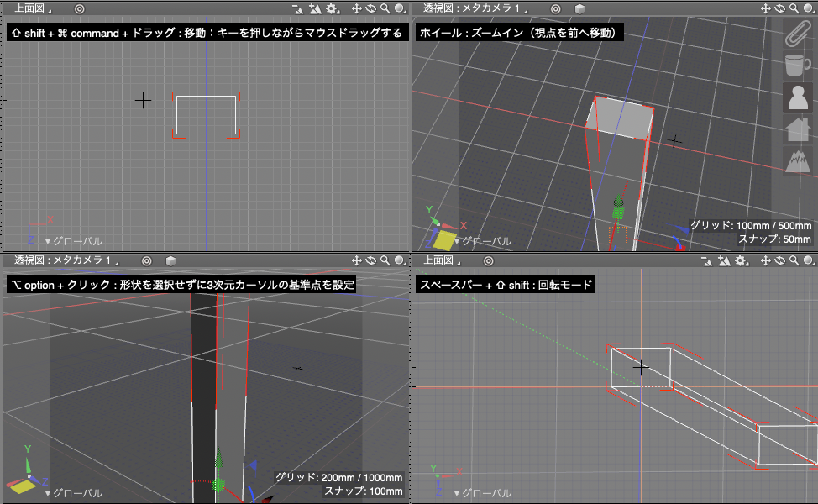Select the house scale icon

point(796,129)
